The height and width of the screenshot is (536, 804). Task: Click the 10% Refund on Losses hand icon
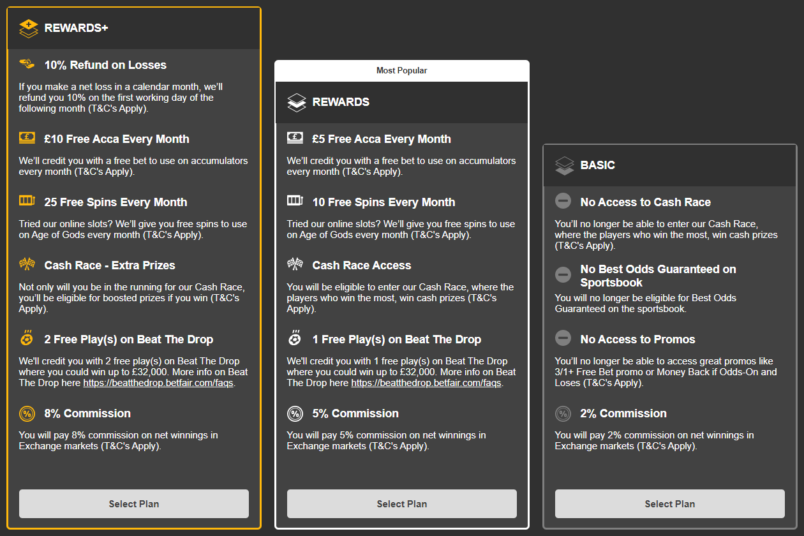pos(27,64)
